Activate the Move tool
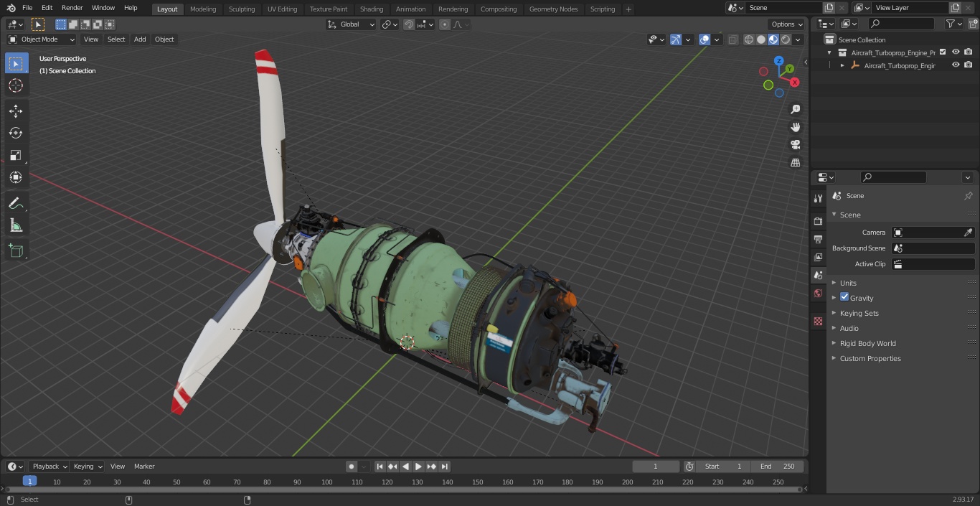Viewport: 980px width, 506px height. (16, 111)
